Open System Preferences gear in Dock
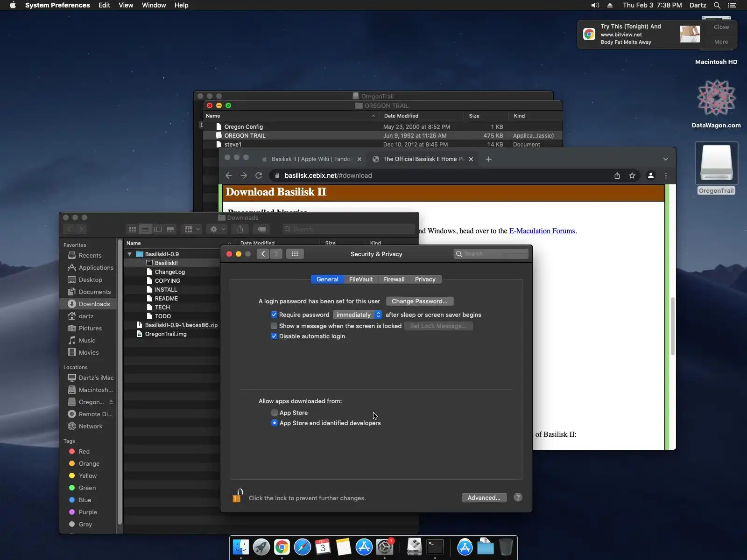This screenshot has height=560, width=747. click(x=385, y=547)
